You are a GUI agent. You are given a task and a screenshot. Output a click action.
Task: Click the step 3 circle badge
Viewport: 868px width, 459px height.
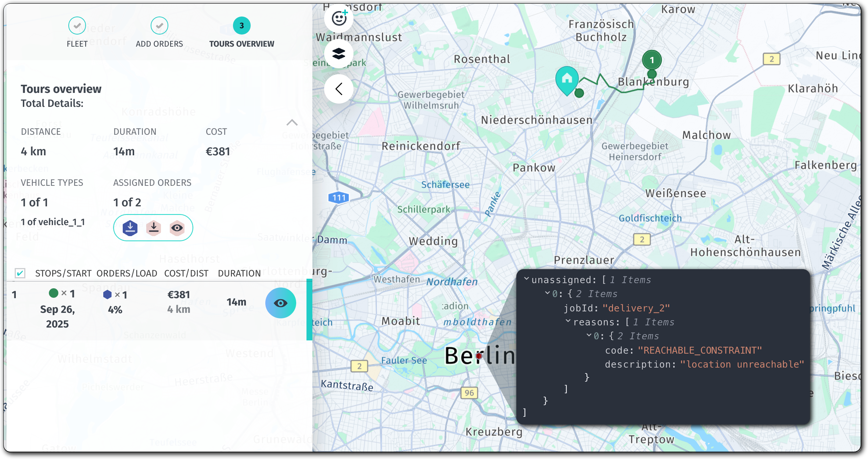click(242, 26)
